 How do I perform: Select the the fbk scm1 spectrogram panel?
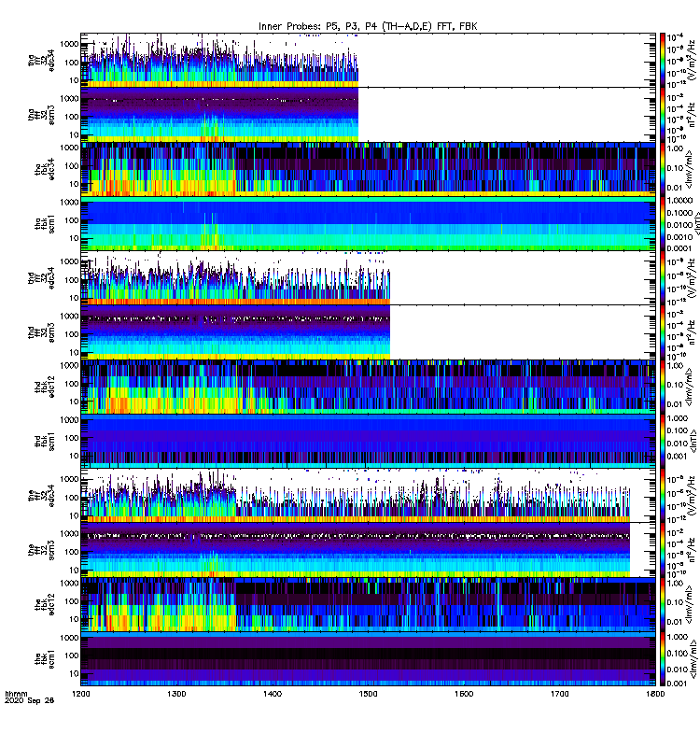point(368,659)
